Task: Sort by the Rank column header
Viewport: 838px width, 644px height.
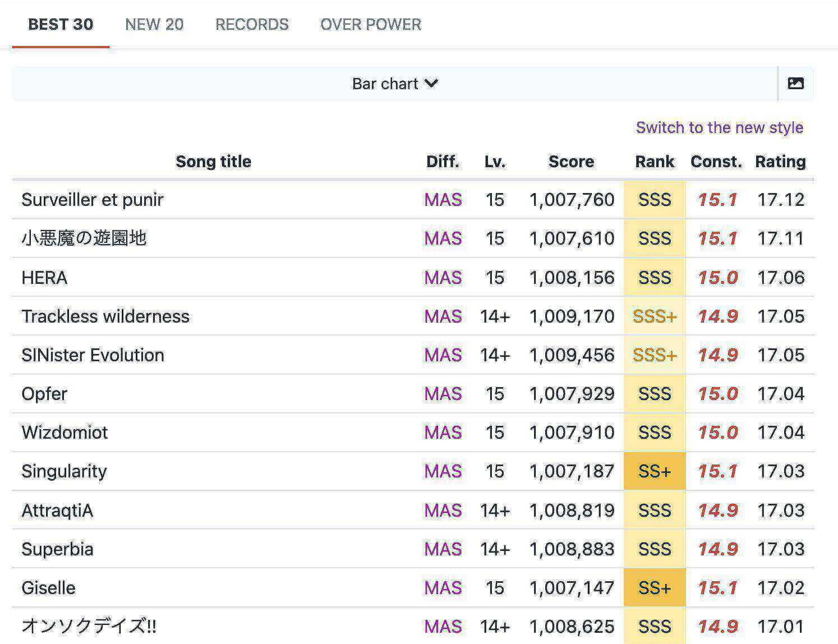Action: tap(655, 162)
